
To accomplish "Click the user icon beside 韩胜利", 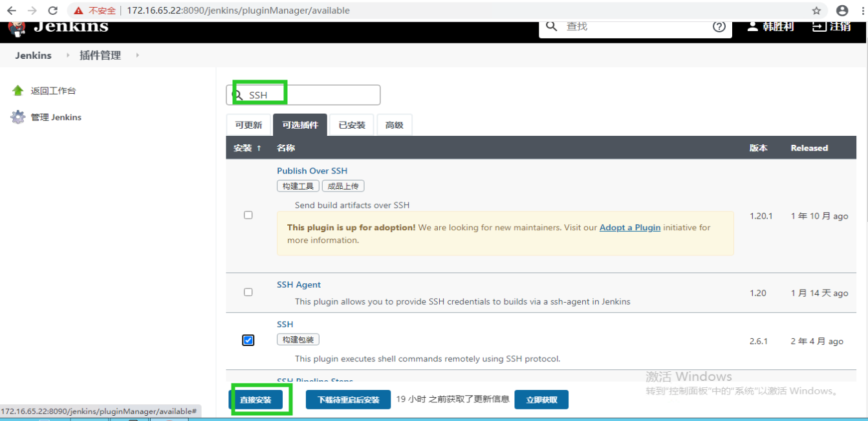I will point(753,27).
